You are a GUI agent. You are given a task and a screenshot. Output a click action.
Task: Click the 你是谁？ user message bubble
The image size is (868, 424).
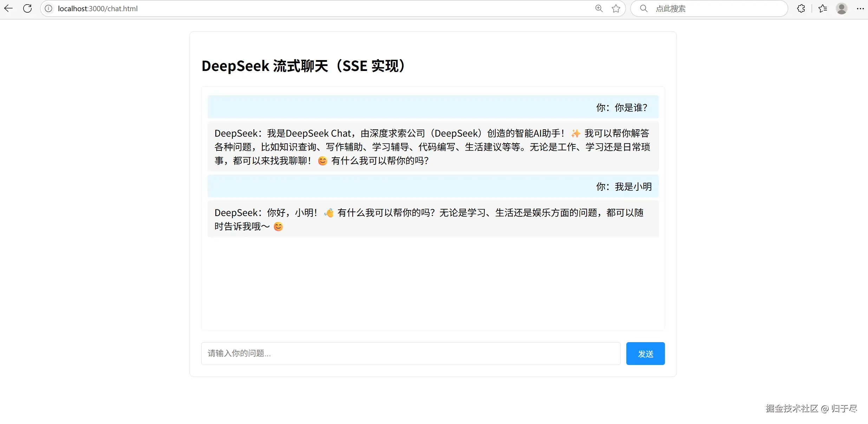tap(433, 107)
